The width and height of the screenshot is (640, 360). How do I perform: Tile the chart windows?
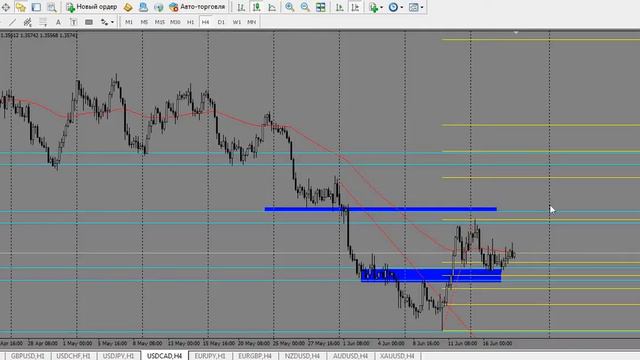(321, 7)
